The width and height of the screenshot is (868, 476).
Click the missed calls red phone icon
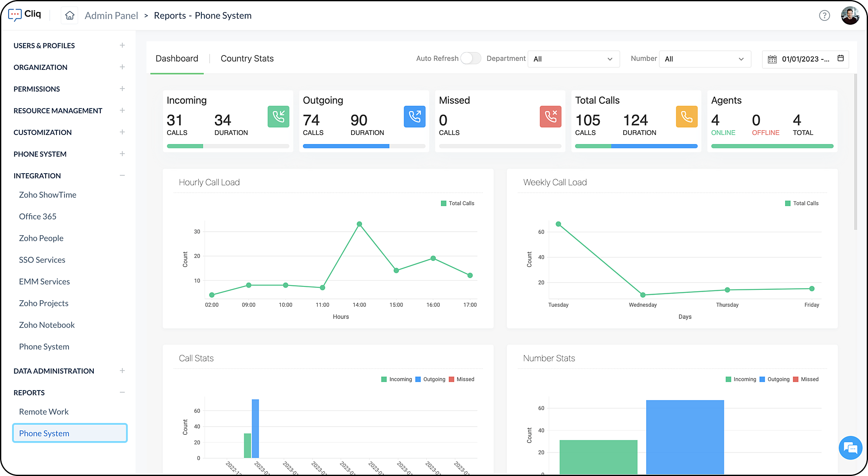tap(550, 117)
